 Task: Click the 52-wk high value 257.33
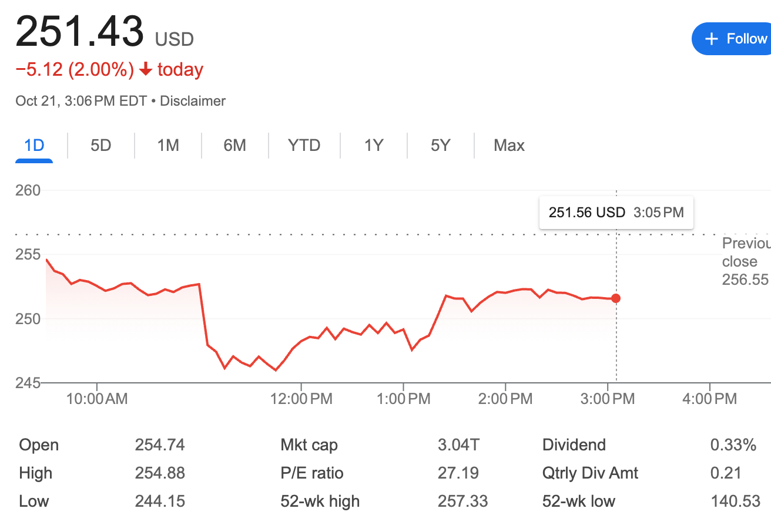[462, 501]
